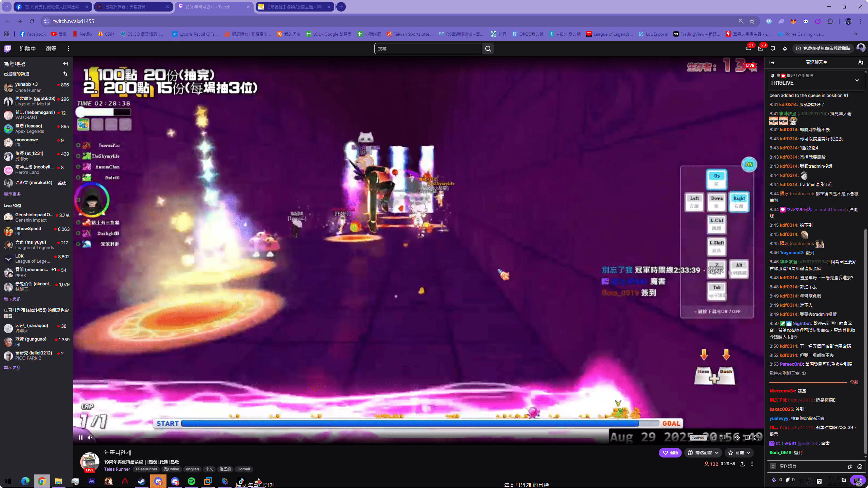
Task: Open the Browse menu item
Action: (x=51, y=49)
